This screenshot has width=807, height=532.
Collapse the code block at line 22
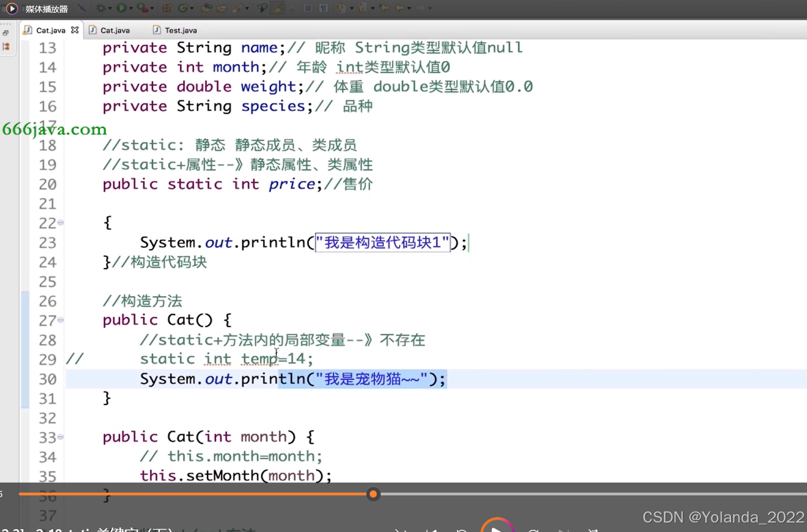[60, 222]
